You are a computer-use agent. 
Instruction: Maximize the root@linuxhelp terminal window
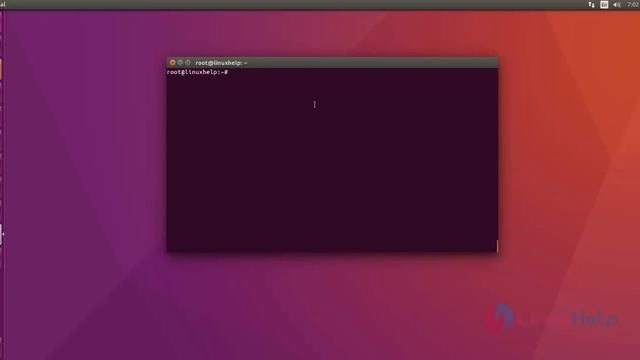[188, 62]
